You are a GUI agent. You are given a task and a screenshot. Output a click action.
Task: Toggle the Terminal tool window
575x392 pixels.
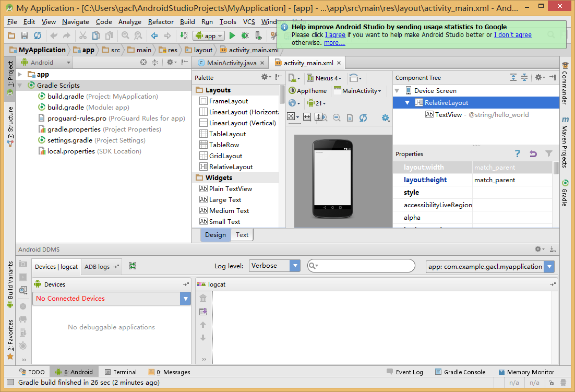coord(121,372)
